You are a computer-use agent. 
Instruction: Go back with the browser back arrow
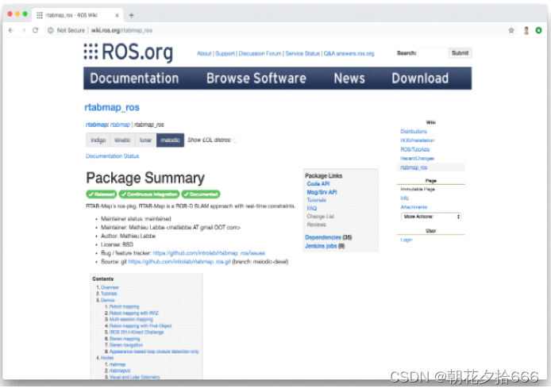tap(11, 30)
